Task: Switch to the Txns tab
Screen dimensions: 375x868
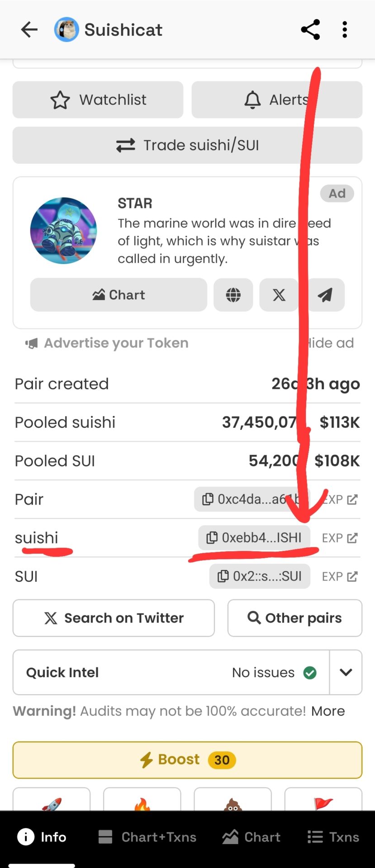Action: point(333,837)
